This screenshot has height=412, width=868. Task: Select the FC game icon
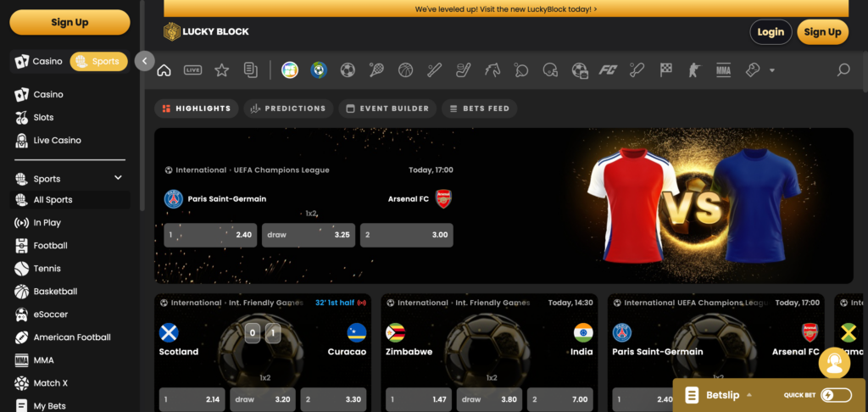608,70
